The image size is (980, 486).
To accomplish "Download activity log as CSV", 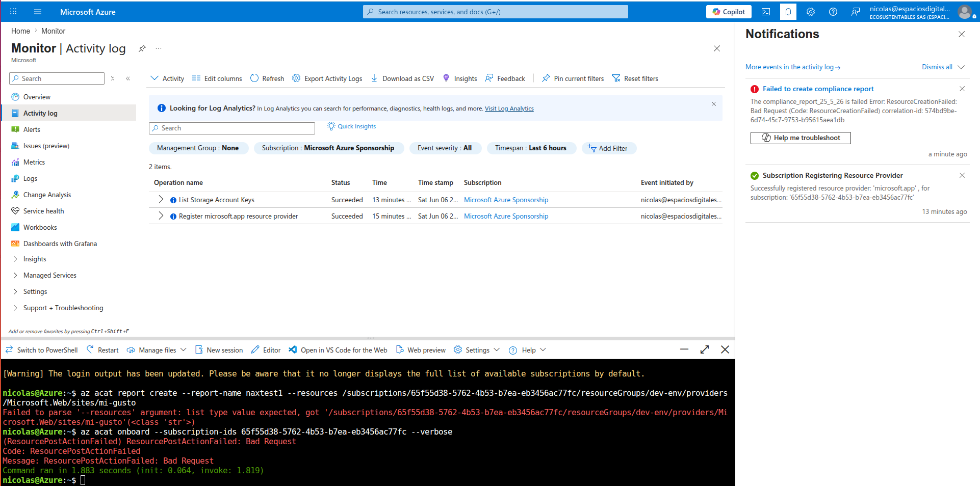I will pos(402,78).
